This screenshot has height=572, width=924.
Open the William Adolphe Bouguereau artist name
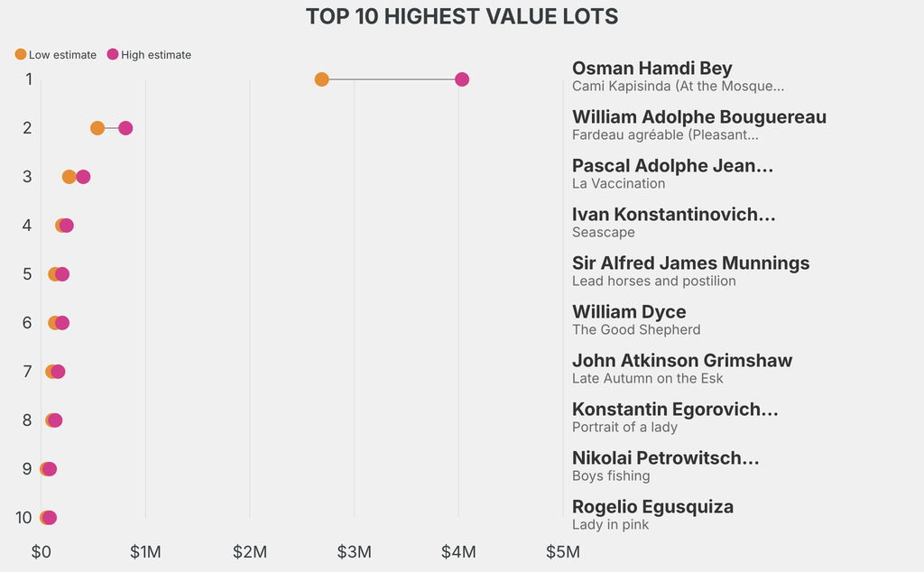tap(698, 117)
